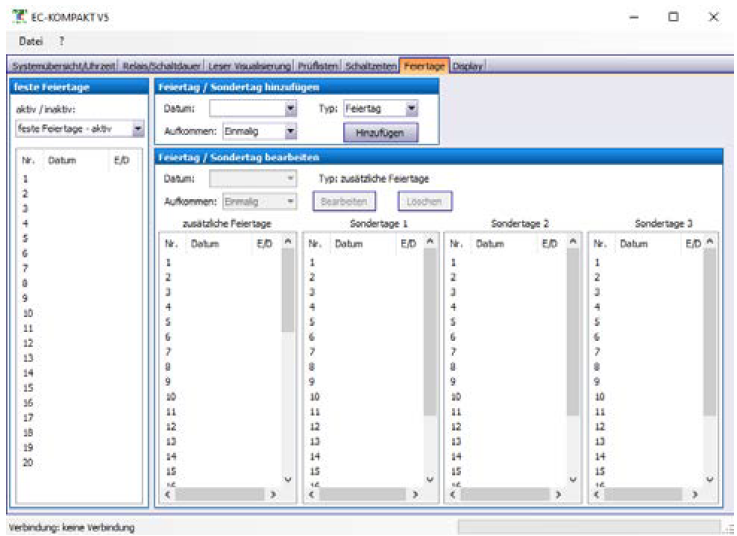Select row 7 in Sondertage 2 list

507,352
